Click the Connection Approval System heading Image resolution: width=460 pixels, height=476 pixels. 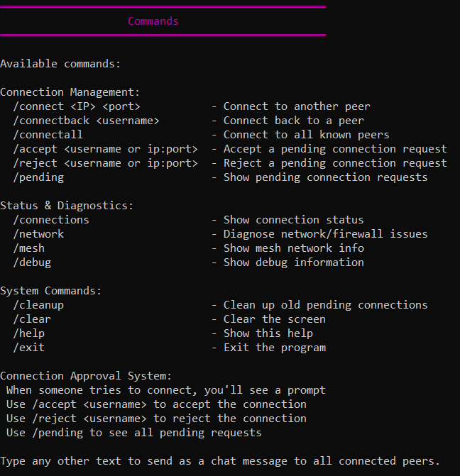[86, 376]
